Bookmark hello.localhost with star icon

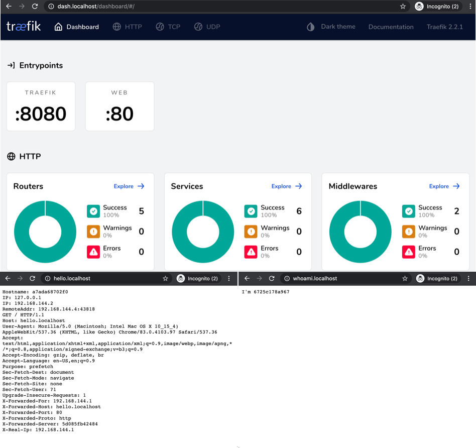165,279
